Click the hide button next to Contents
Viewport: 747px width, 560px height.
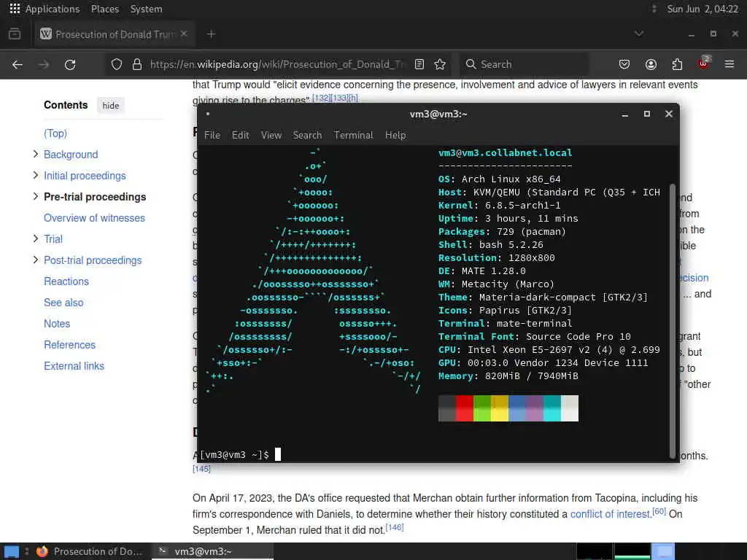click(111, 105)
